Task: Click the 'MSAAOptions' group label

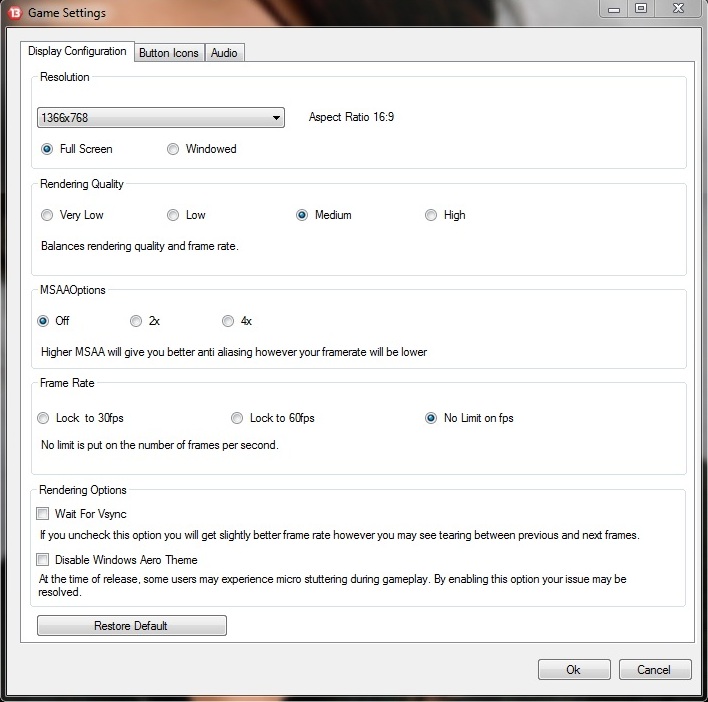Action: [73, 290]
